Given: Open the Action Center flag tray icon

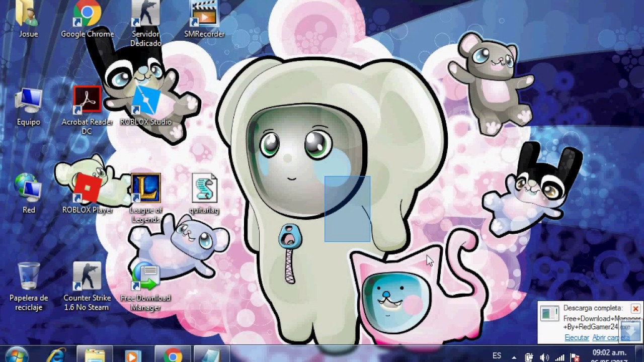Looking at the screenshot, I should tap(575, 357).
